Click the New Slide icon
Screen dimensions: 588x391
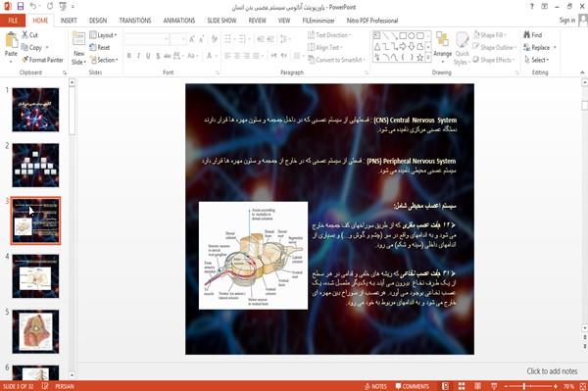point(78,39)
